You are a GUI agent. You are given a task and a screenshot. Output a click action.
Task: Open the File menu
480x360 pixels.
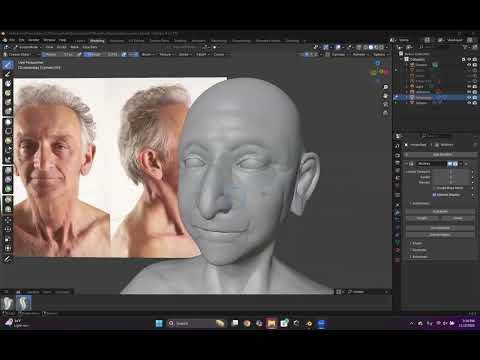(12, 40)
